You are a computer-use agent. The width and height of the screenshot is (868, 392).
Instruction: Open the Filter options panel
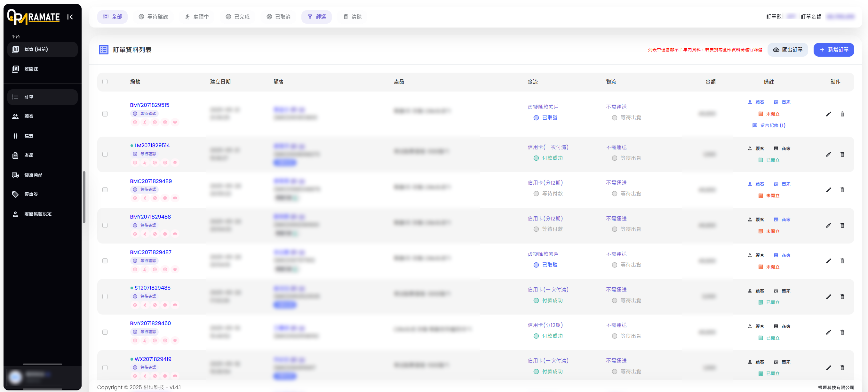click(x=316, y=17)
